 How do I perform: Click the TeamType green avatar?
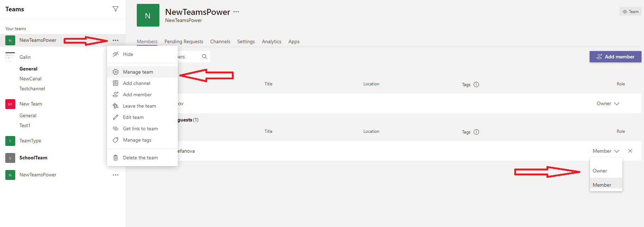pyautogui.click(x=10, y=141)
